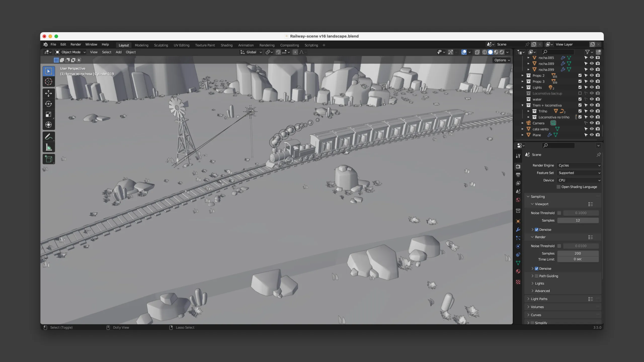
Task: Open the Material properties tab
Action: pyautogui.click(x=518, y=271)
